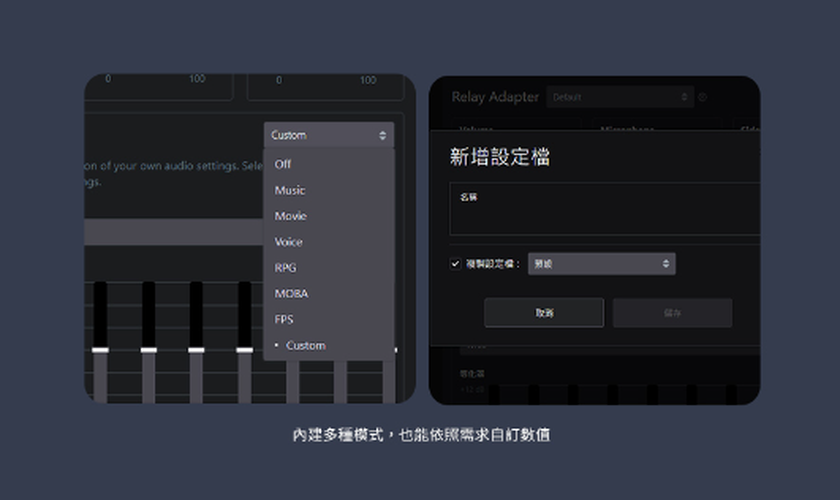840x500 pixels.
Task: Select the bulleted Custom preset entry
Action: click(305, 346)
